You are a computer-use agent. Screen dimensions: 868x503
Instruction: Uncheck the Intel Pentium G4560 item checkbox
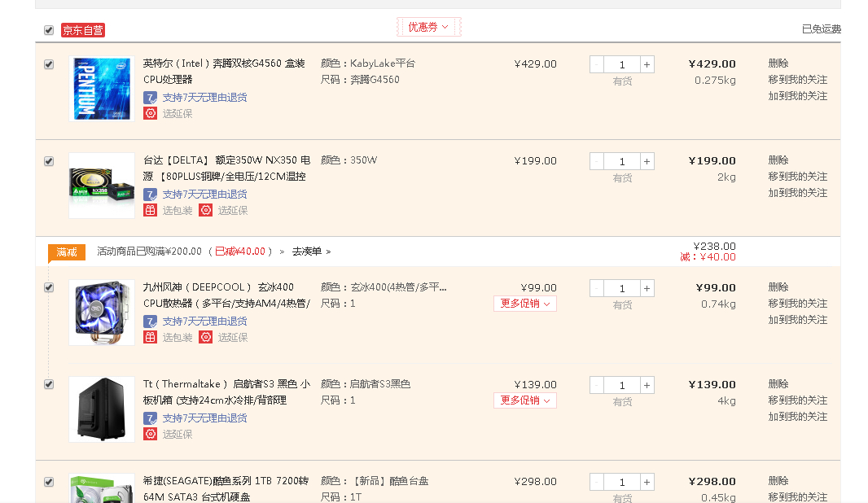[x=49, y=64]
